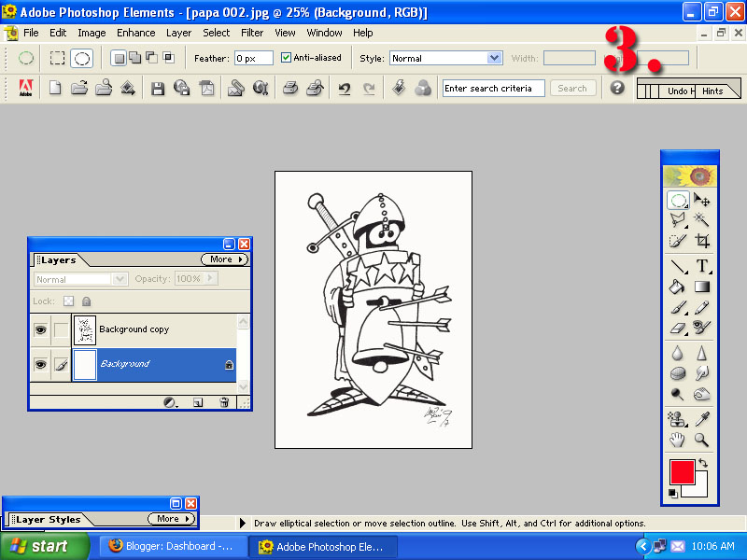Switch to the Hints palette tab
This screenshot has height=560, width=747.
coord(712,91)
